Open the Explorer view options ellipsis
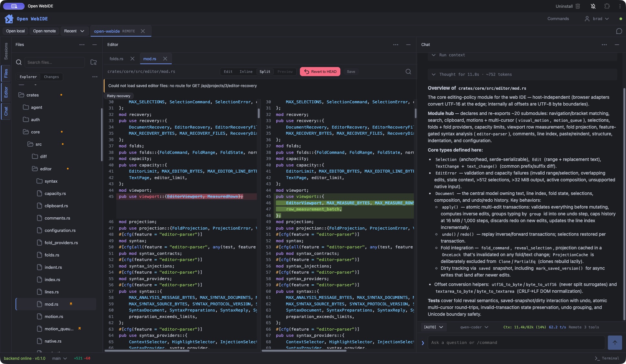Screen dimensions: 626x364 95,77
